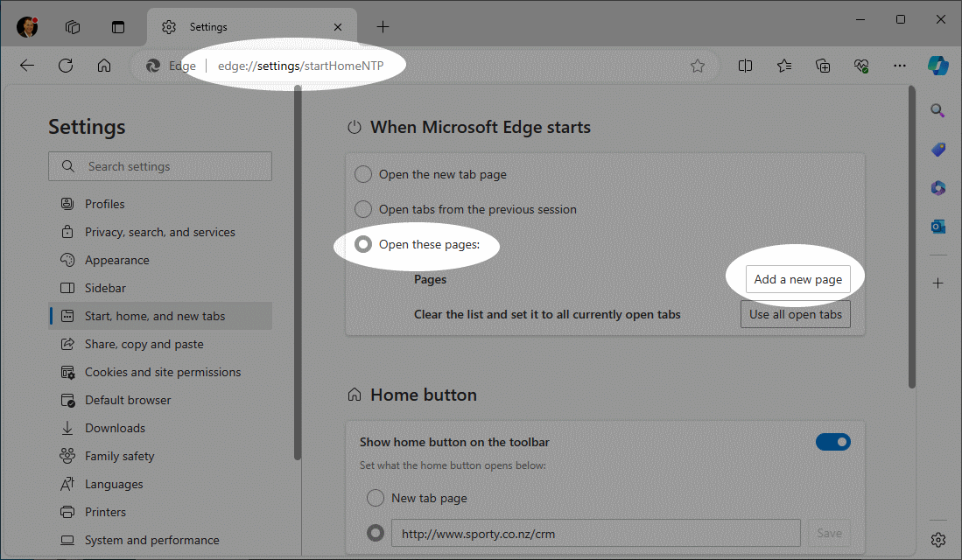Open a new tab with plus button

383,27
